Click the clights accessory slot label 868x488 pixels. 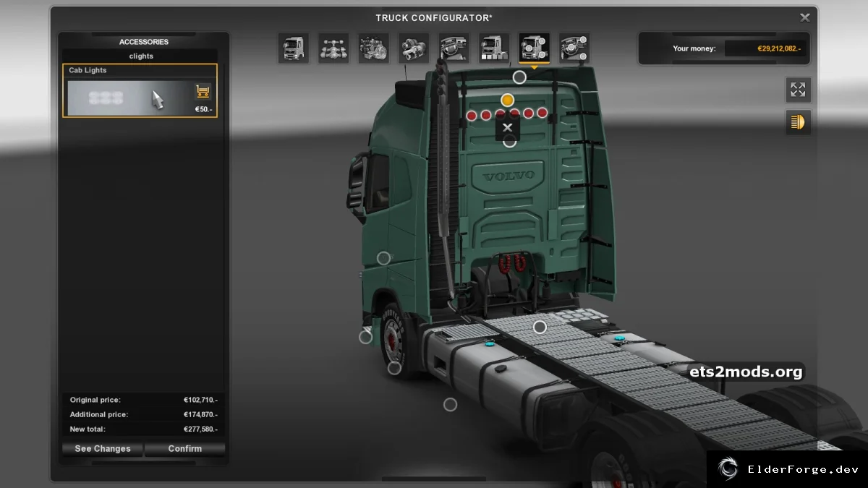click(x=141, y=56)
